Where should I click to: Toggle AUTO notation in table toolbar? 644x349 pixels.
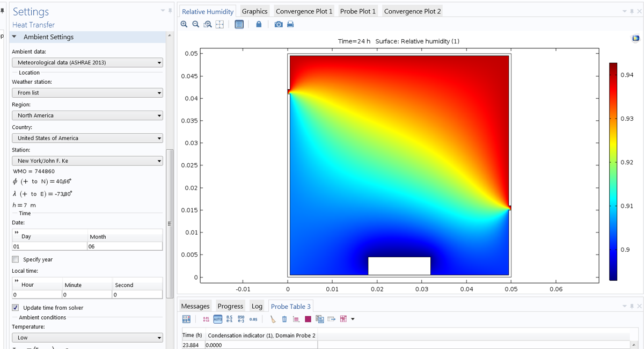click(x=218, y=319)
